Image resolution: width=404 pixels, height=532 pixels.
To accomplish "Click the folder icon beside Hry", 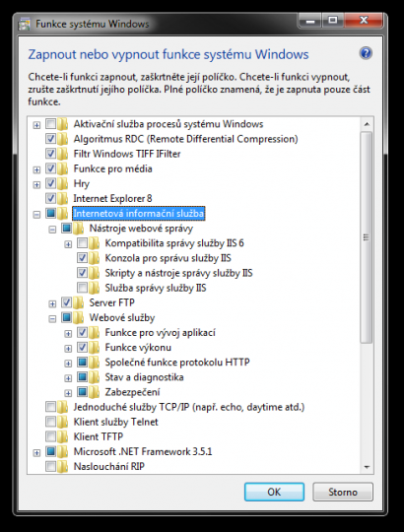I will point(62,183).
